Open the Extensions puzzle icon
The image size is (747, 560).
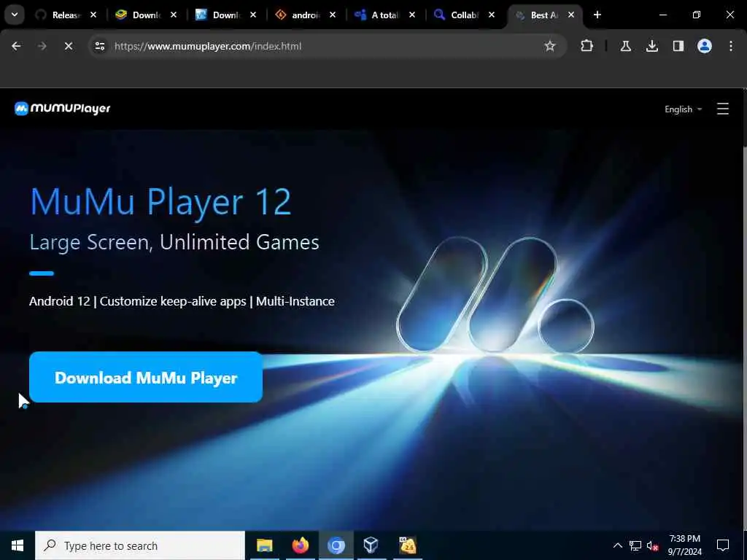(587, 46)
